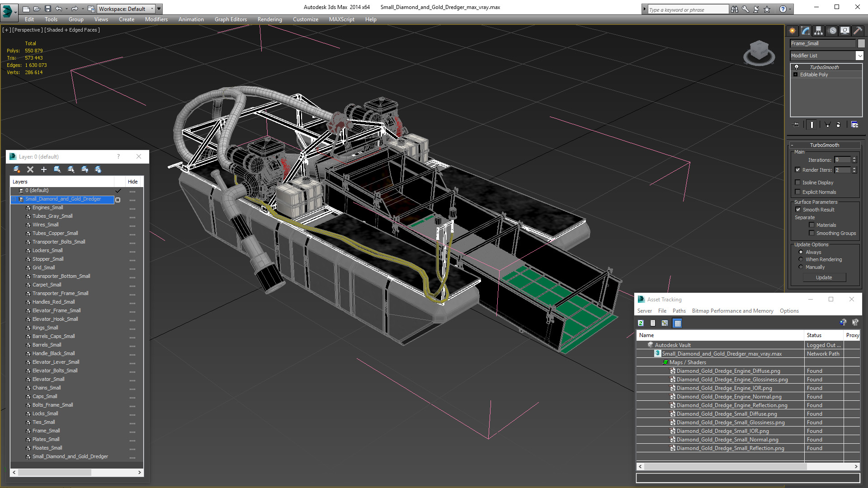Click Frame_Small object color swatch
This screenshot has width=868, height=488.
click(861, 43)
